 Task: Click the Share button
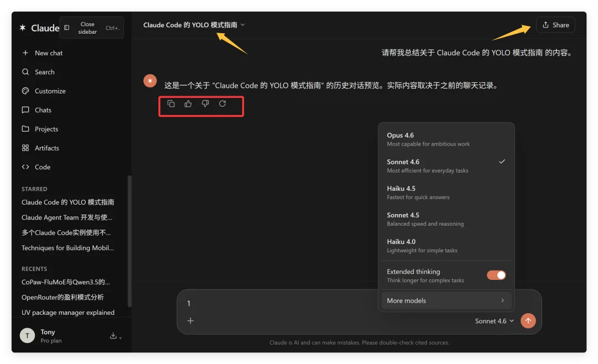coord(555,24)
